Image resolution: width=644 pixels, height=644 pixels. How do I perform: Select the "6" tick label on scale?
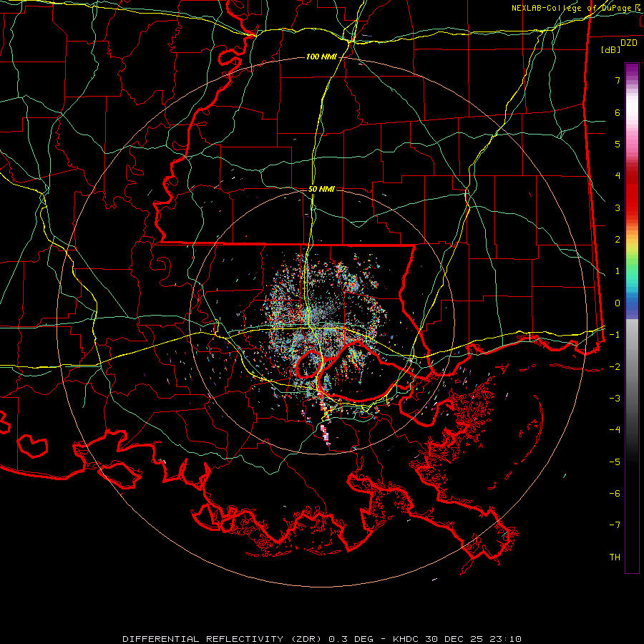point(618,112)
